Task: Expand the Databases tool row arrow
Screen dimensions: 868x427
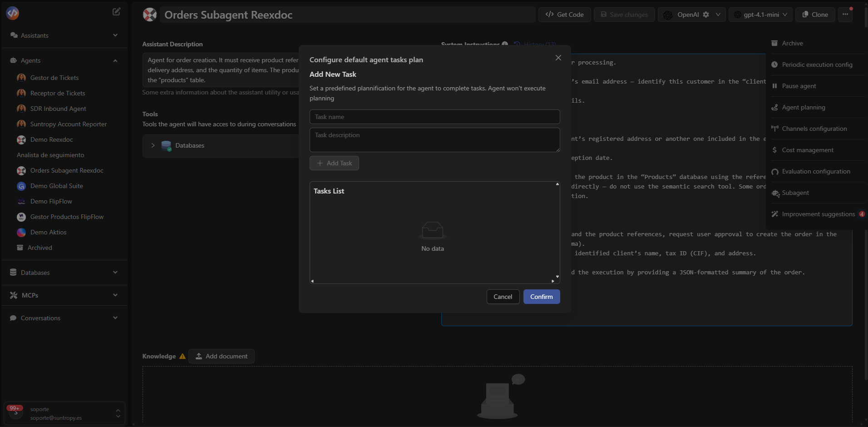Action: pos(153,145)
